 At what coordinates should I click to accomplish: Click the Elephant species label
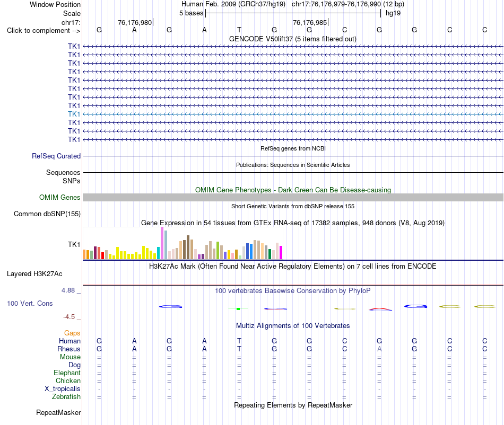pyautogui.click(x=67, y=373)
